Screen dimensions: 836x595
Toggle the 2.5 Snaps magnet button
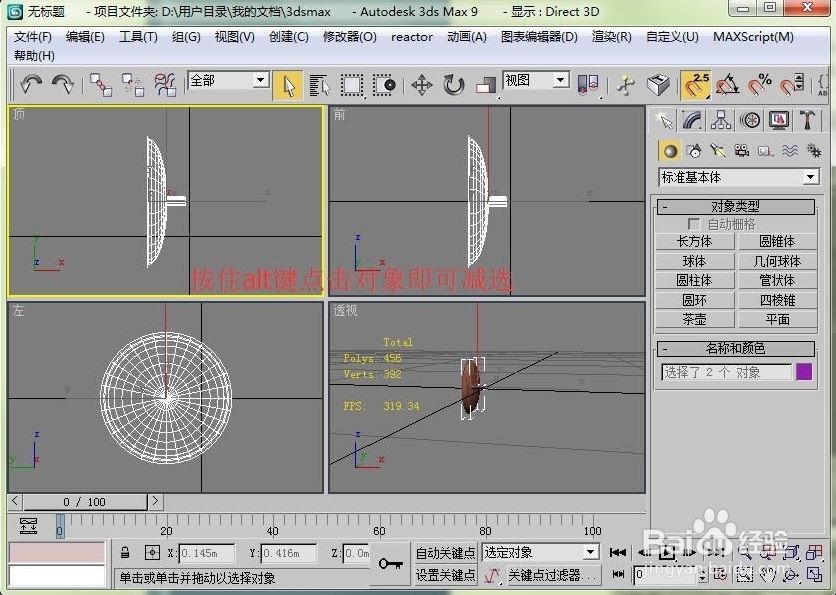click(695, 85)
